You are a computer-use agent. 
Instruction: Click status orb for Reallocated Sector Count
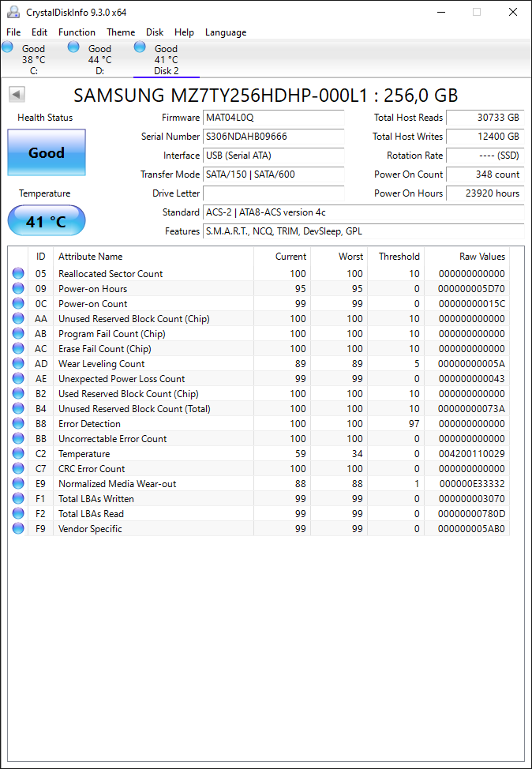tap(18, 274)
